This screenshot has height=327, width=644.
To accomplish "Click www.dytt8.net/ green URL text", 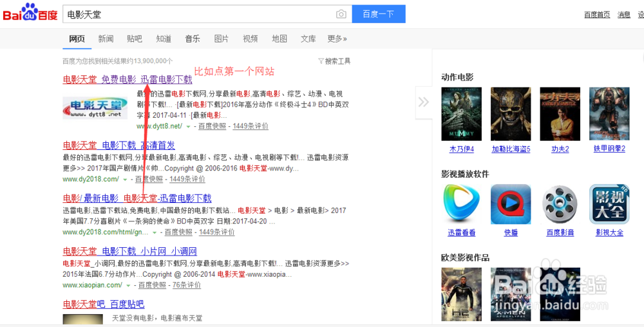I will [159, 126].
